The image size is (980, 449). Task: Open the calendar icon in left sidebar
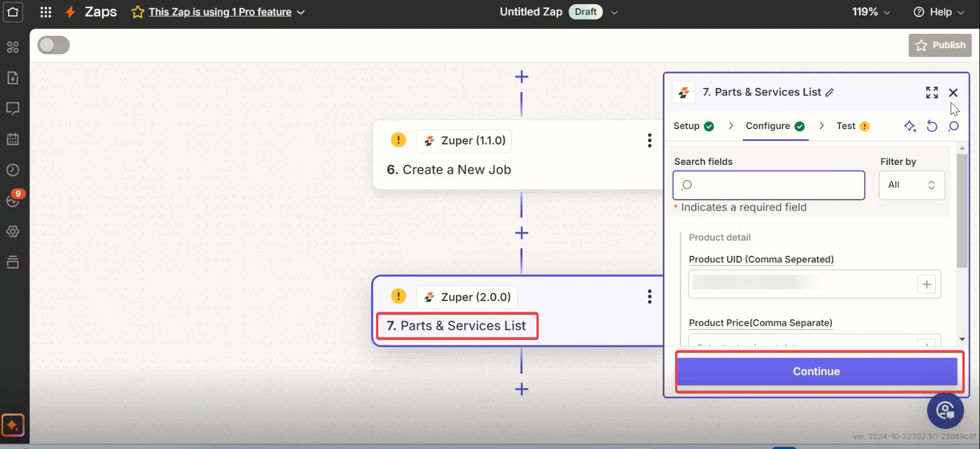point(13,139)
